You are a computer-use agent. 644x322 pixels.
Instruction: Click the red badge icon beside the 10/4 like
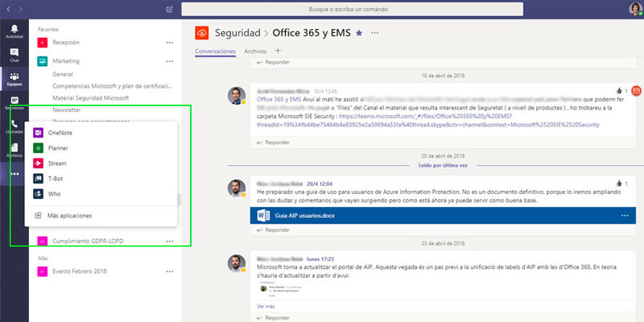pyautogui.click(x=636, y=91)
